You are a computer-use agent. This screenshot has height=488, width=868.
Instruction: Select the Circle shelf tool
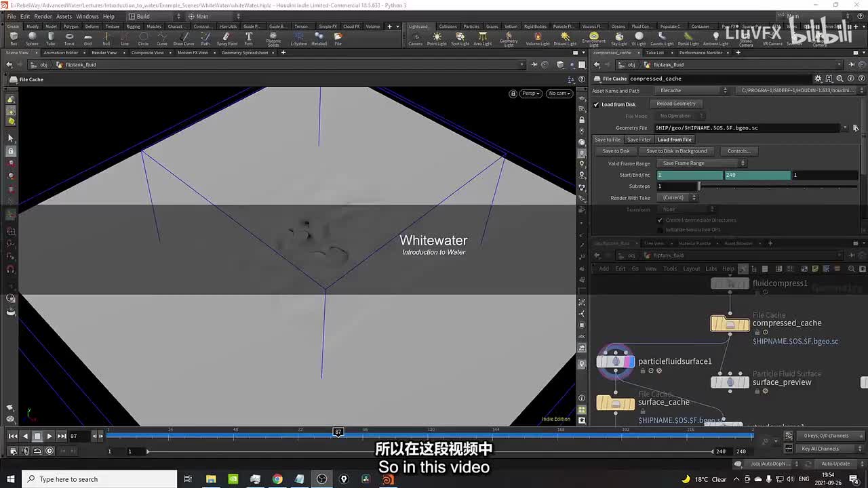click(x=144, y=39)
